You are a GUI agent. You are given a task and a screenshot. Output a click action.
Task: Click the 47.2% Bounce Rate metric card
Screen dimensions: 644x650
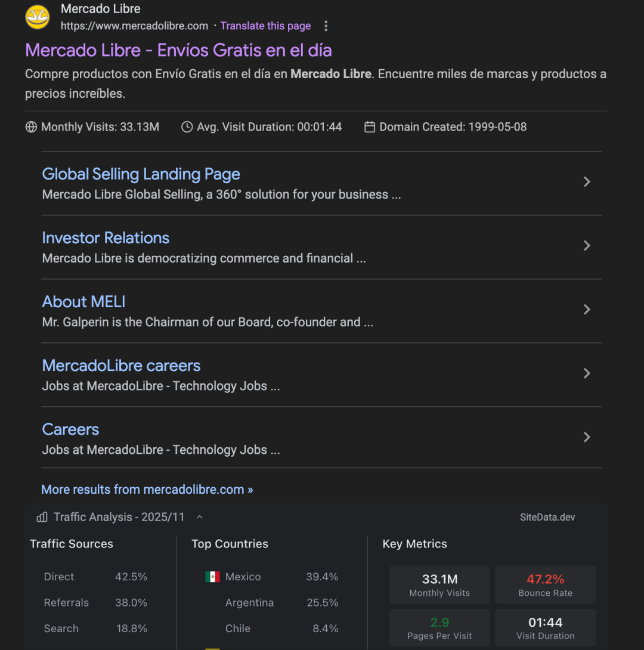(546, 584)
